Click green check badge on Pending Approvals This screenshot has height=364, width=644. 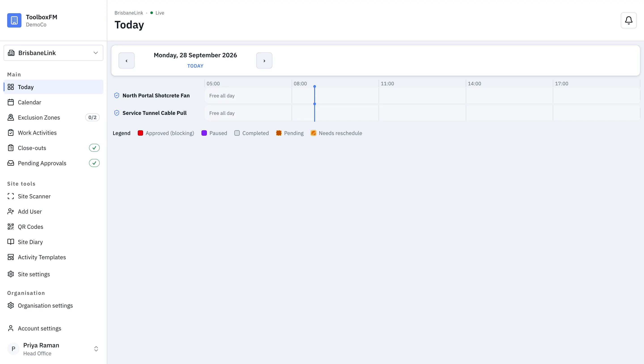[x=94, y=163]
